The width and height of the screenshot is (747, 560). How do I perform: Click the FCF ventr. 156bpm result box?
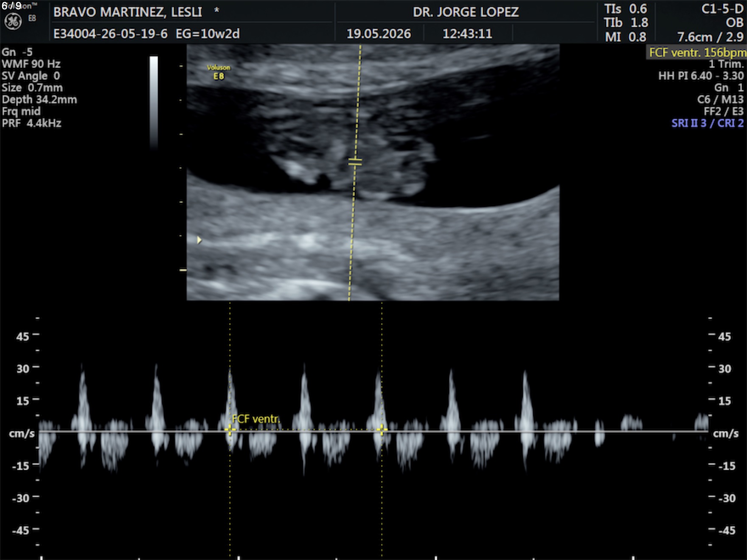click(696, 53)
